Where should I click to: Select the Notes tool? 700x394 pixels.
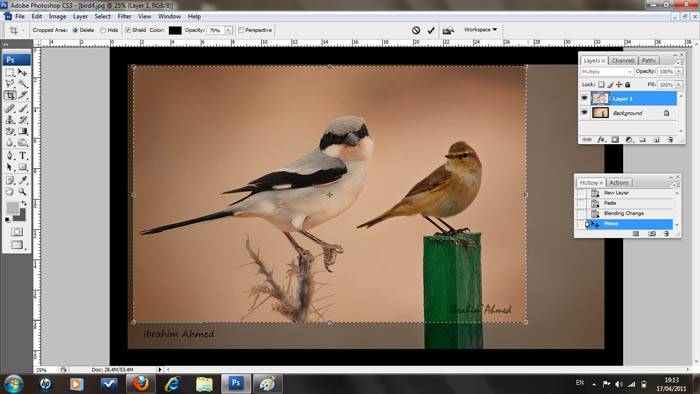pyautogui.click(x=10, y=180)
